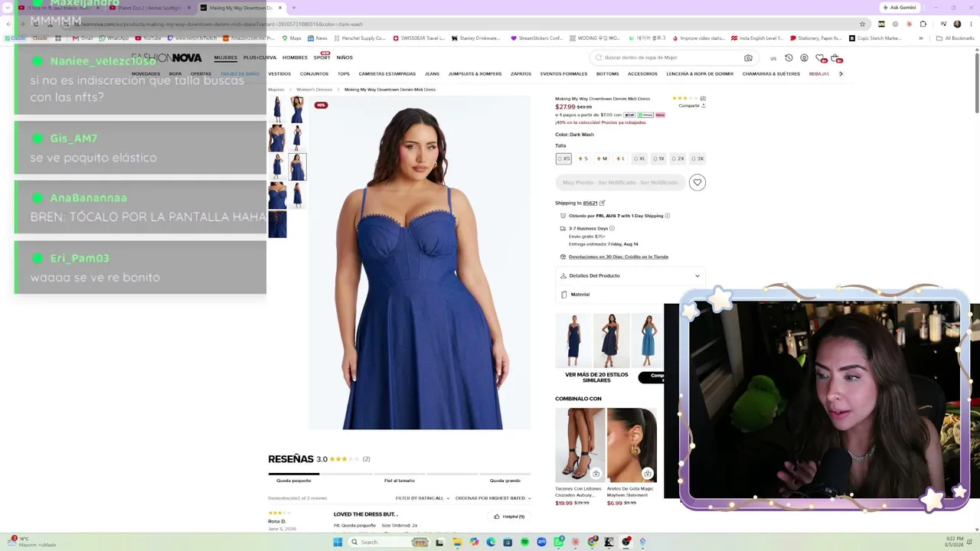Go to JEANS category
The height and width of the screenshot is (551, 980).
(x=432, y=74)
